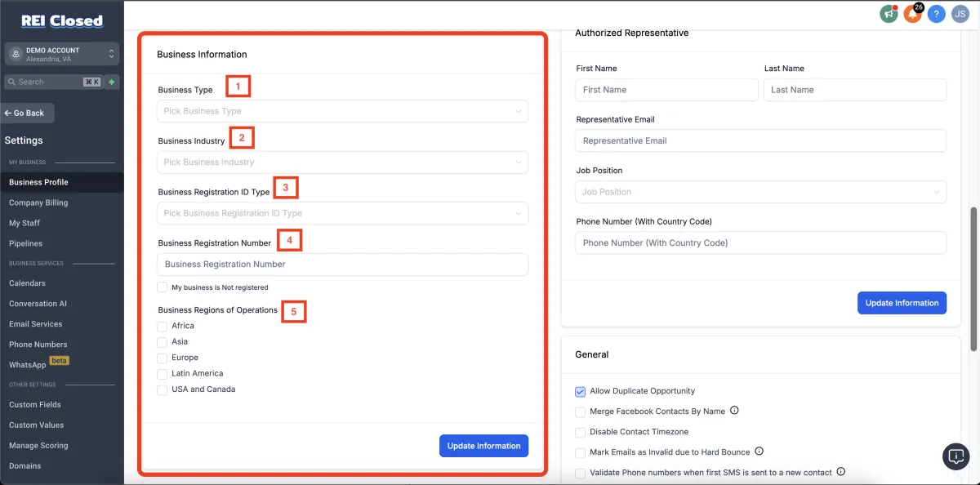Open the Job Position dropdown
Screen dimensions: 980x485
pyautogui.click(x=760, y=192)
